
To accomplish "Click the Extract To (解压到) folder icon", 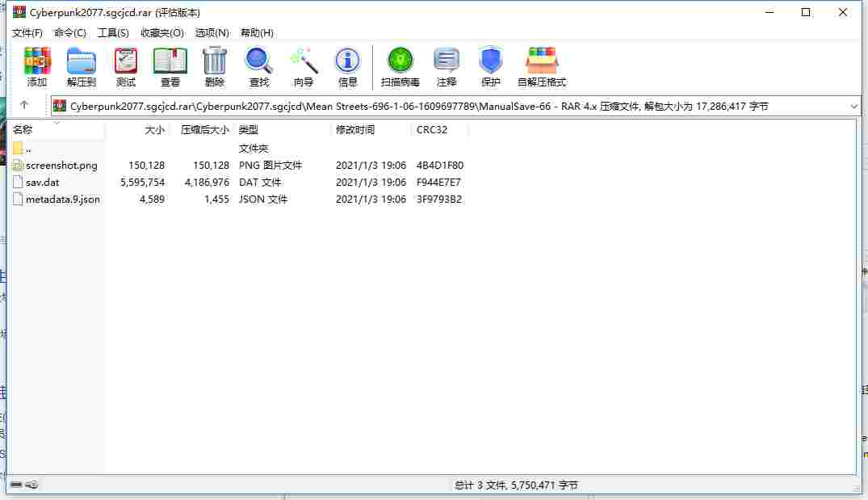I will 82,61.
